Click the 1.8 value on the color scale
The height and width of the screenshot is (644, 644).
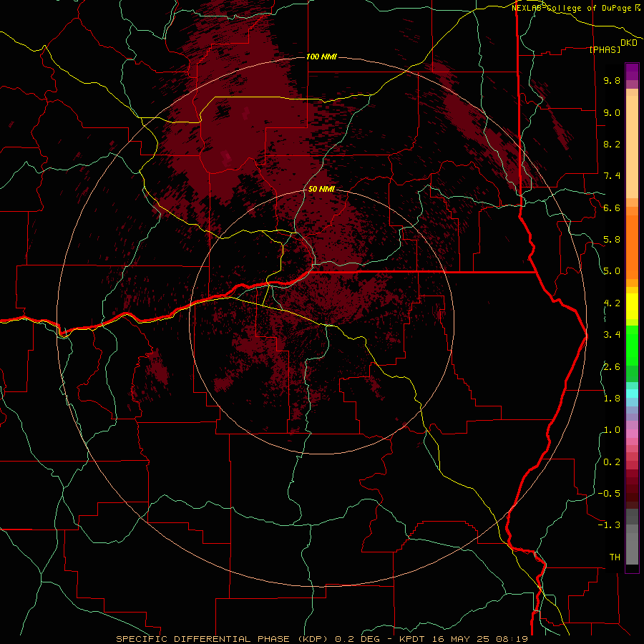[612, 399]
